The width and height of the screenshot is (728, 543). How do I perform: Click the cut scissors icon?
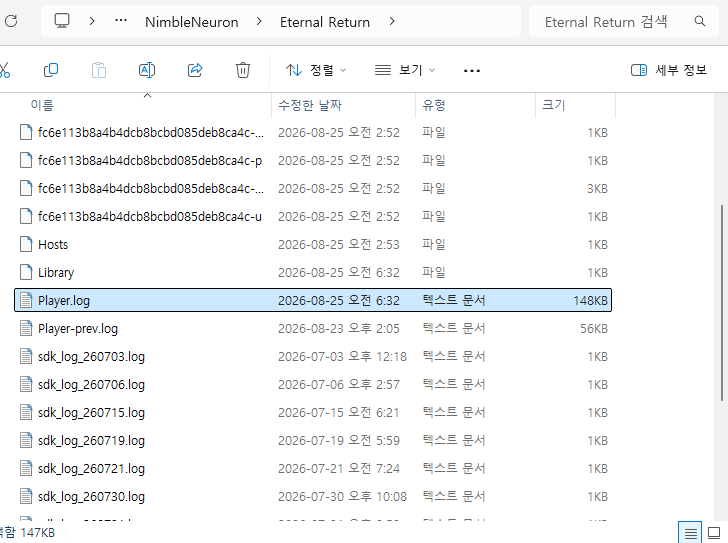(x=4, y=70)
